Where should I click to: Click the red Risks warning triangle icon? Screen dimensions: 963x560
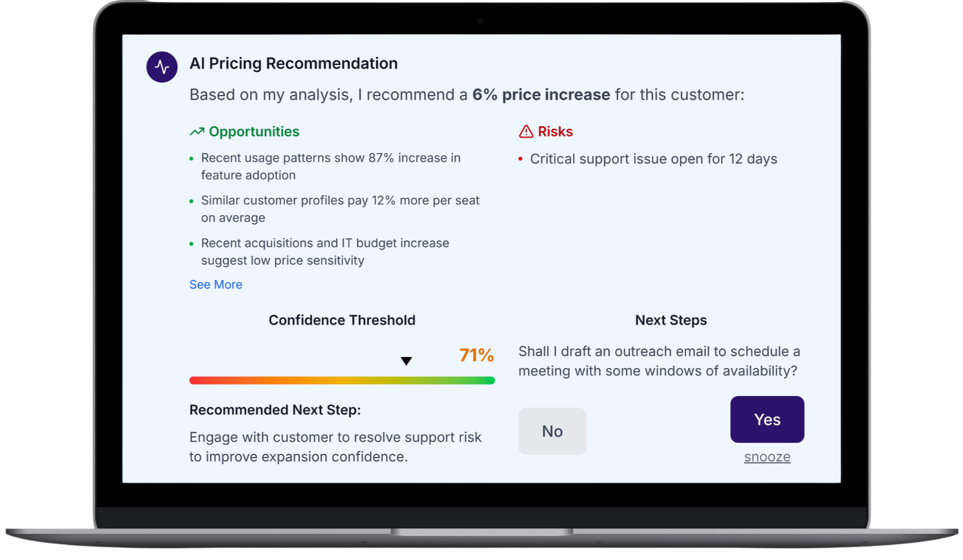[526, 132]
